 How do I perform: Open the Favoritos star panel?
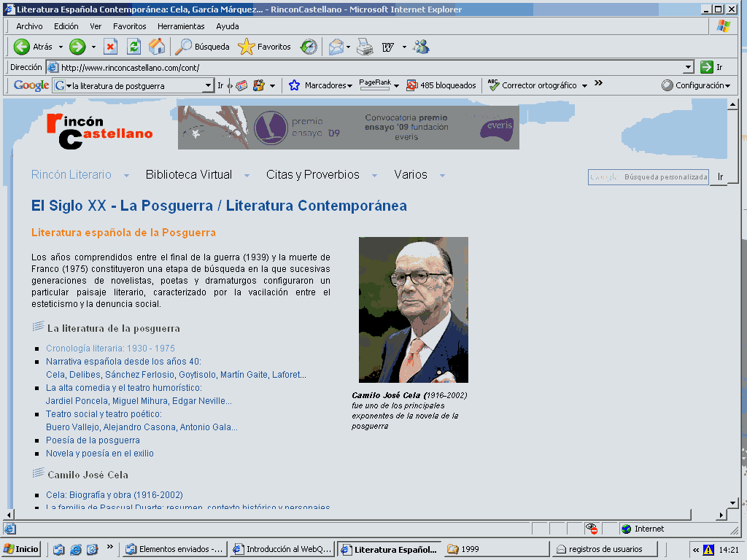click(x=264, y=47)
